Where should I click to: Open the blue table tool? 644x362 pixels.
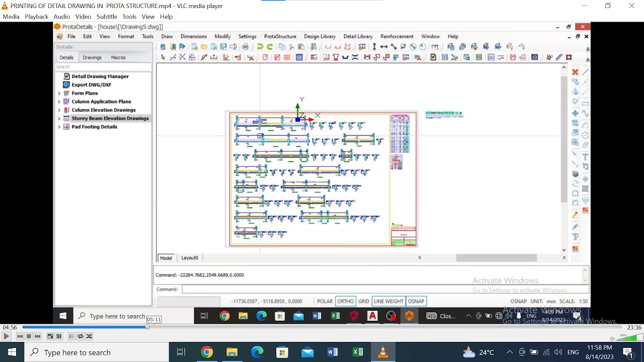(299, 57)
